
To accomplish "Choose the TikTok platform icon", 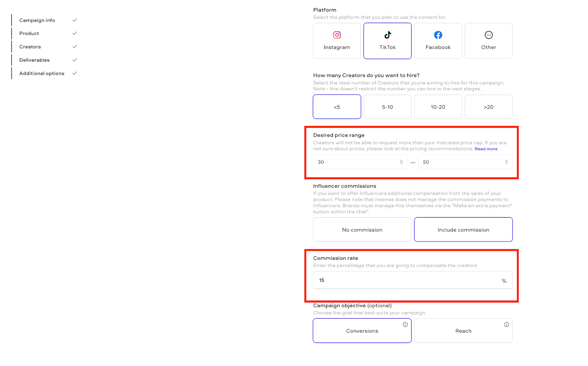I will coord(387,35).
